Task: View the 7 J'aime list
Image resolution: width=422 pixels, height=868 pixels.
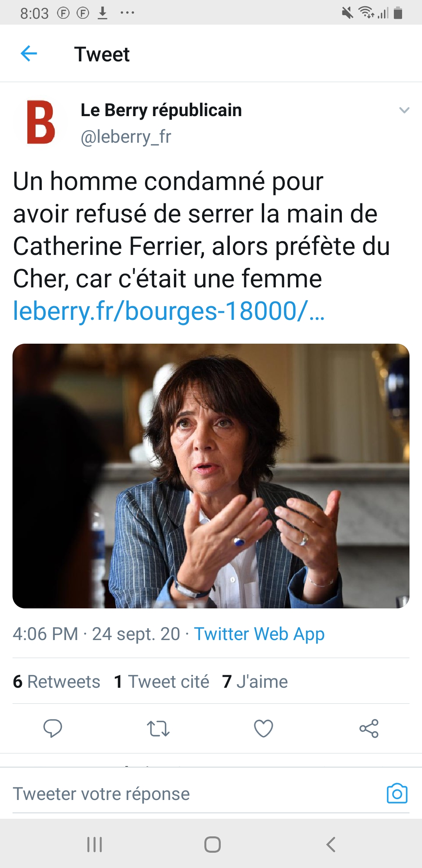Action: tap(255, 681)
